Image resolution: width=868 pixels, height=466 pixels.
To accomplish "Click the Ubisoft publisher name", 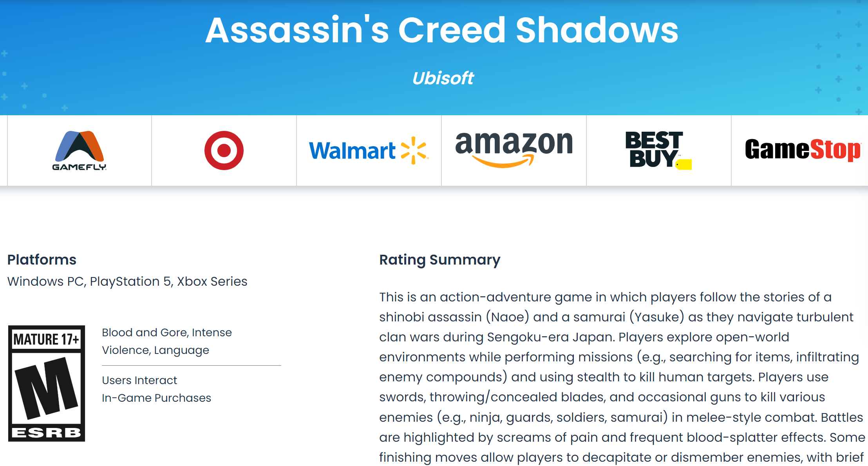I will tap(443, 78).
